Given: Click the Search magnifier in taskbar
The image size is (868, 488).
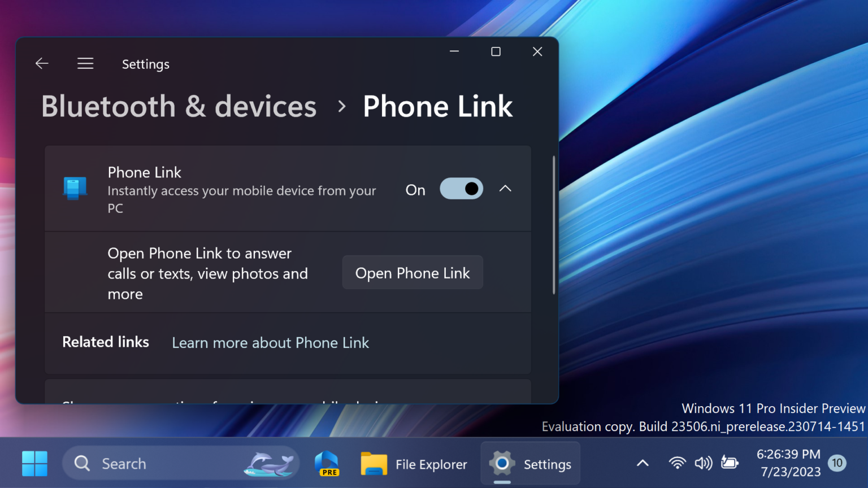Looking at the screenshot, I should coord(81,463).
